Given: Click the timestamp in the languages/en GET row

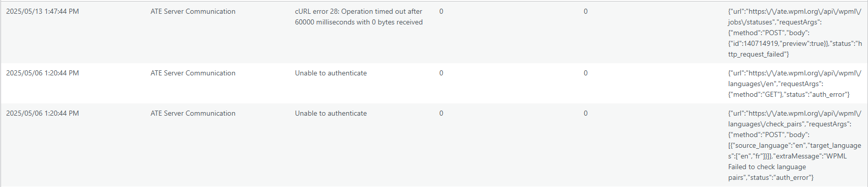Looking at the screenshot, I should coord(42,73).
